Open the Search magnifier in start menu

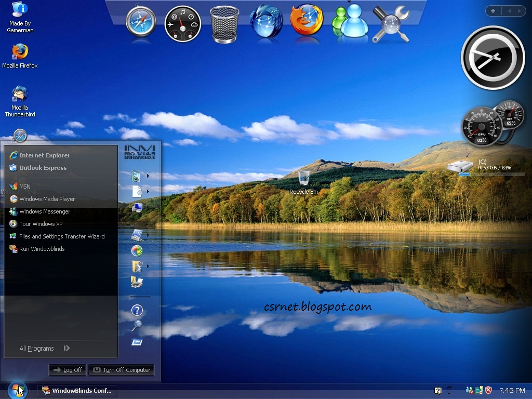point(137,325)
